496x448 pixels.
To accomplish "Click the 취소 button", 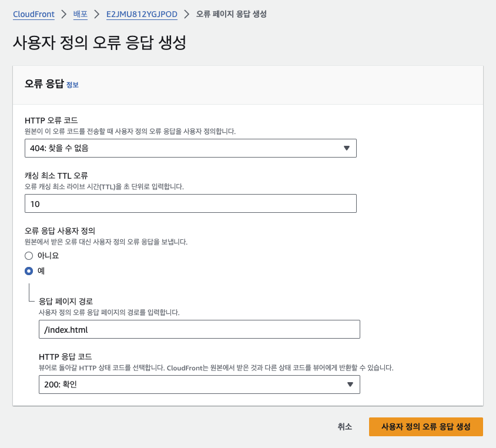I will [x=345, y=427].
